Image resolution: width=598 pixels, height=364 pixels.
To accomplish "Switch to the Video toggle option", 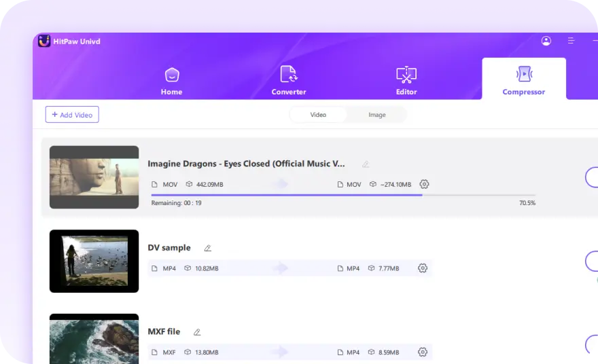I will pyautogui.click(x=318, y=115).
